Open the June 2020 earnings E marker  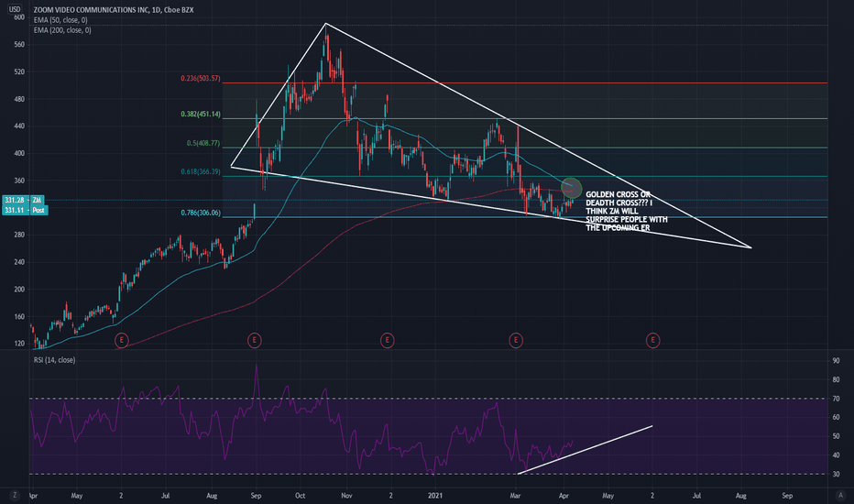pos(122,341)
